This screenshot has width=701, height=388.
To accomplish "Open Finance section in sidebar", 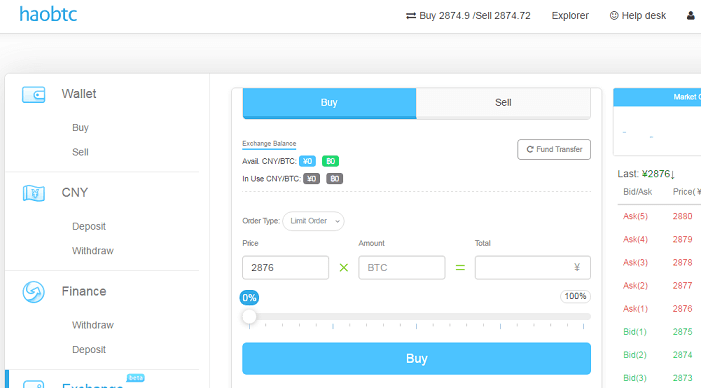I will click(x=84, y=291).
